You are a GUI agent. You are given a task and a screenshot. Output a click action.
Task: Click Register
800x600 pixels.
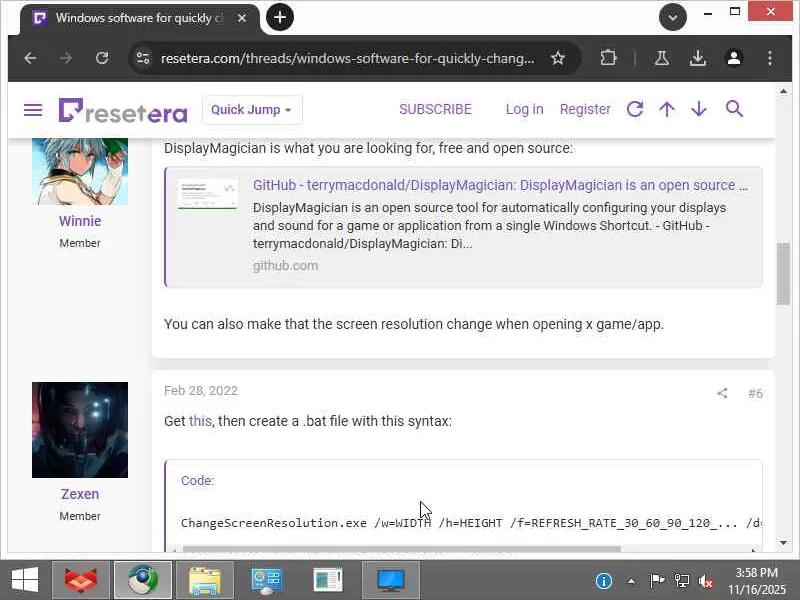point(585,109)
